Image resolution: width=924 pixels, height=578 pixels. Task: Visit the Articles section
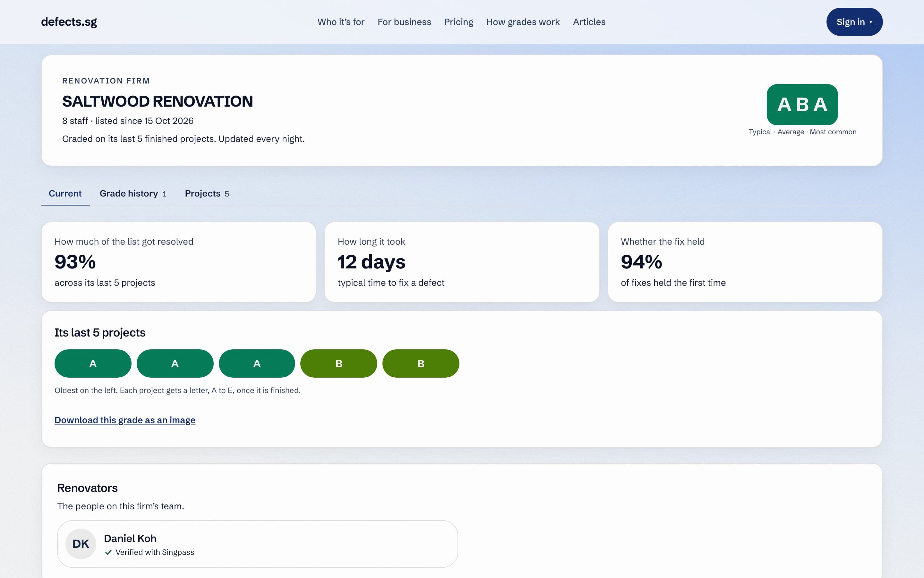click(x=589, y=22)
